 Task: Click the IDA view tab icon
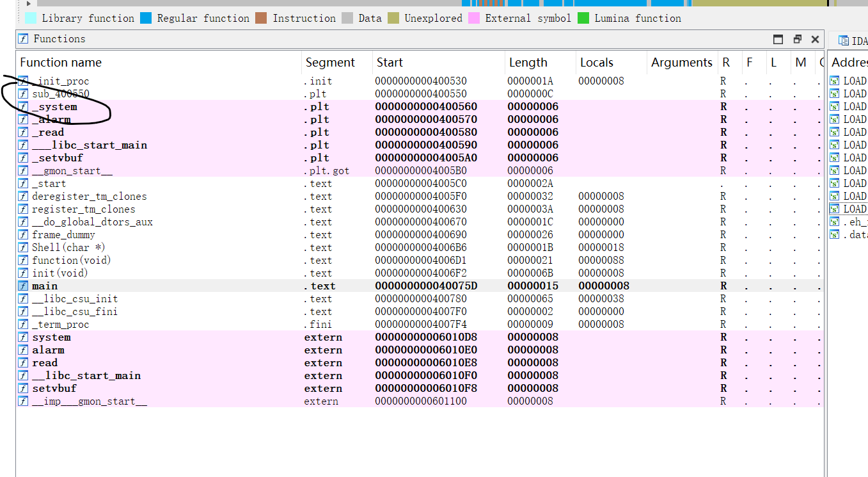(x=843, y=41)
